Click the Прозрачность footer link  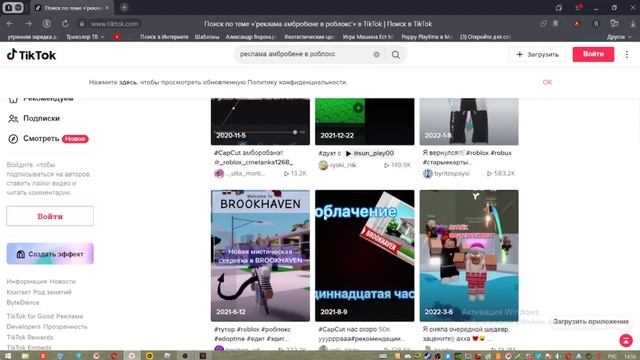click(65, 327)
